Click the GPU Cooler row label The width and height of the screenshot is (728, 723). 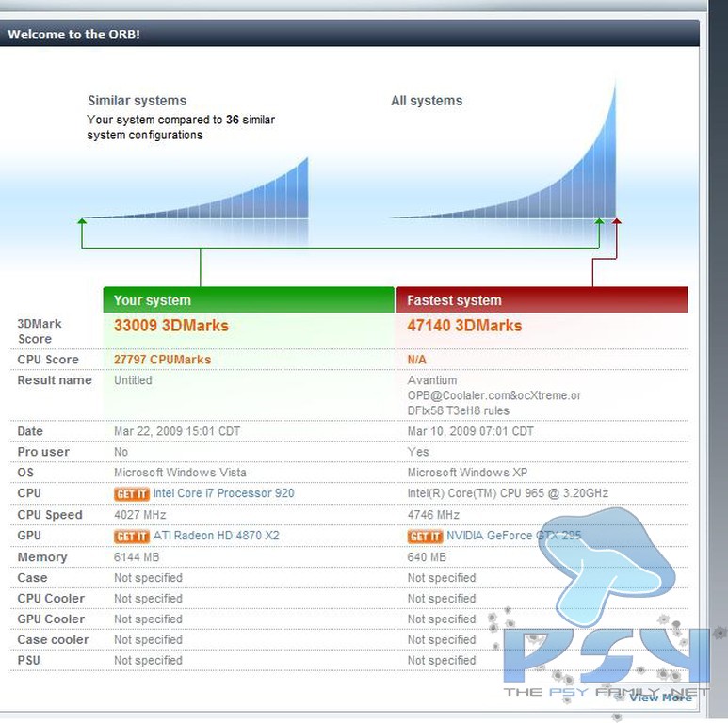pos(51,619)
